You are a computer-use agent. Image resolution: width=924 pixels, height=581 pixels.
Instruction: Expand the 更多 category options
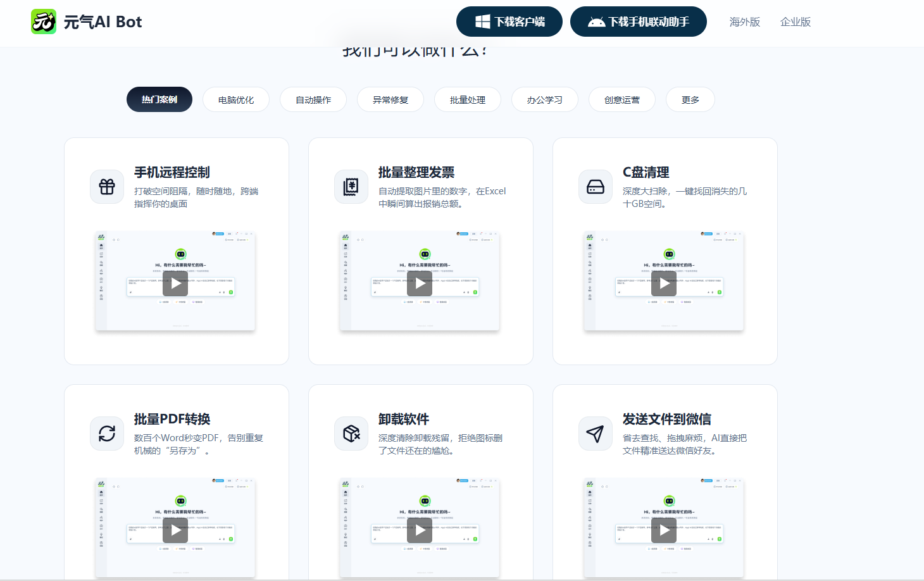click(x=690, y=99)
